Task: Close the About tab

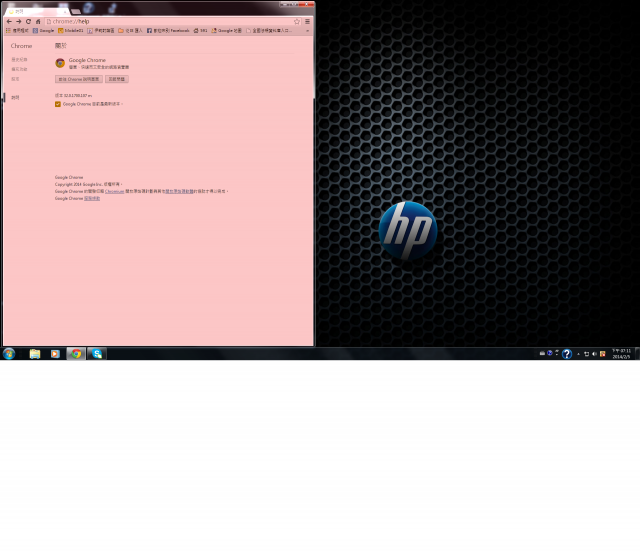Action: point(65,12)
